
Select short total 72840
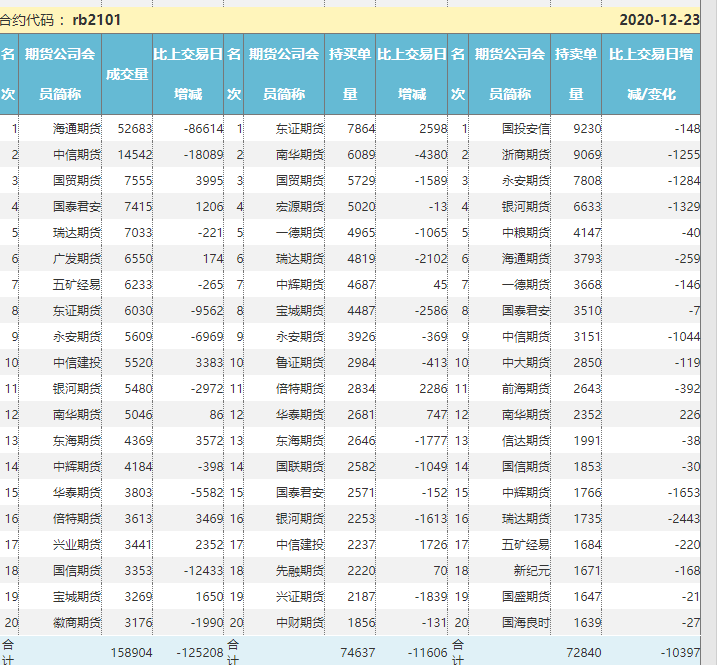click(584, 653)
